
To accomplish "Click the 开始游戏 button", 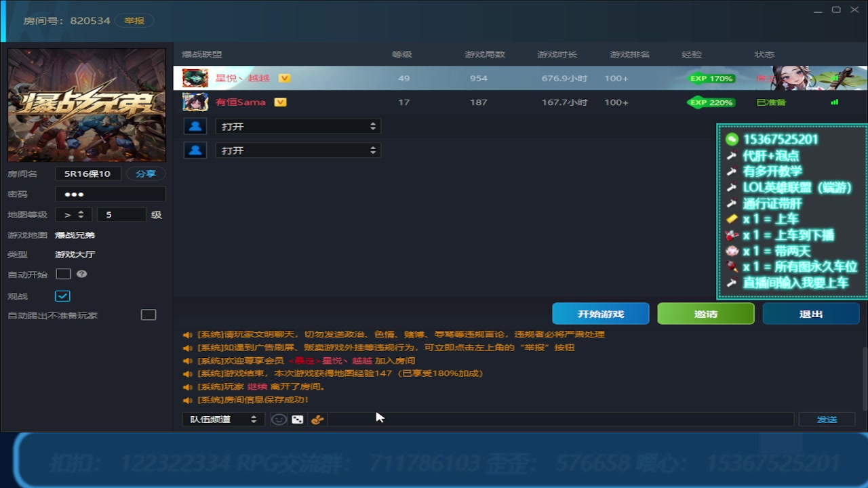I will pos(601,314).
